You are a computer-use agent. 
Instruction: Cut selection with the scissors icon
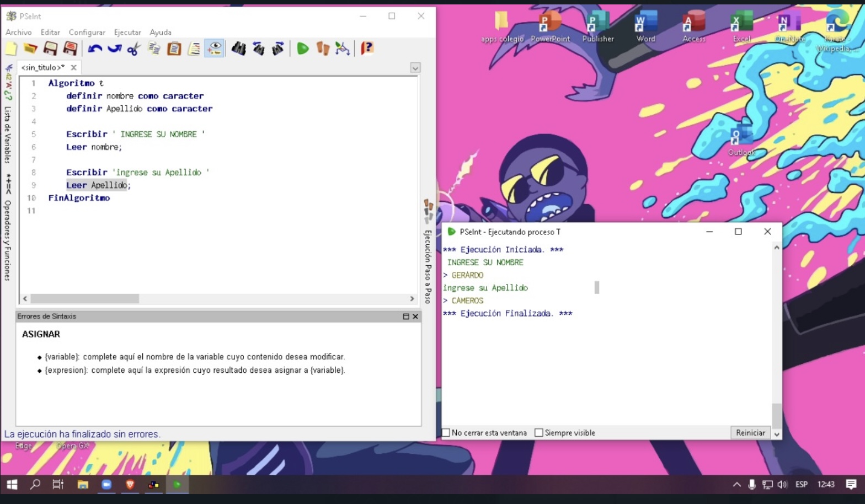[134, 49]
